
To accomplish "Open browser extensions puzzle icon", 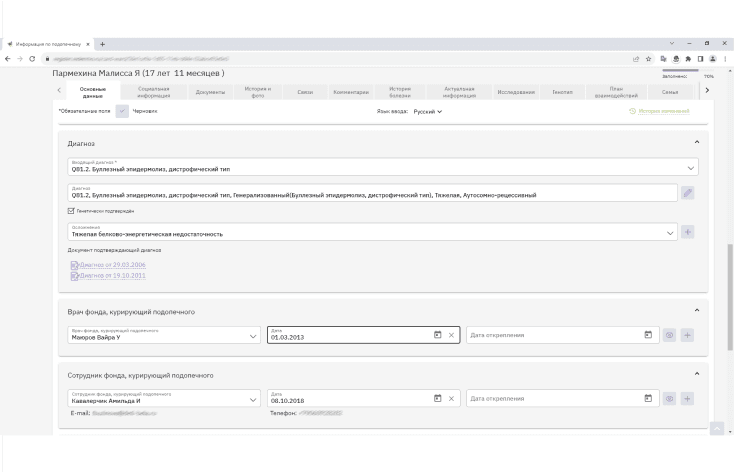I will pyautogui.click(x=688, y=59).
